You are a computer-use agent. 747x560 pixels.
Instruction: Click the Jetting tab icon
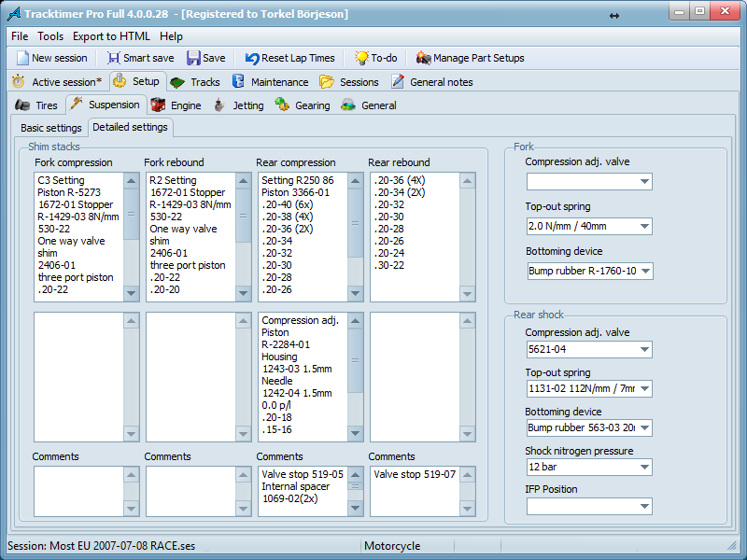click(219, 105)
